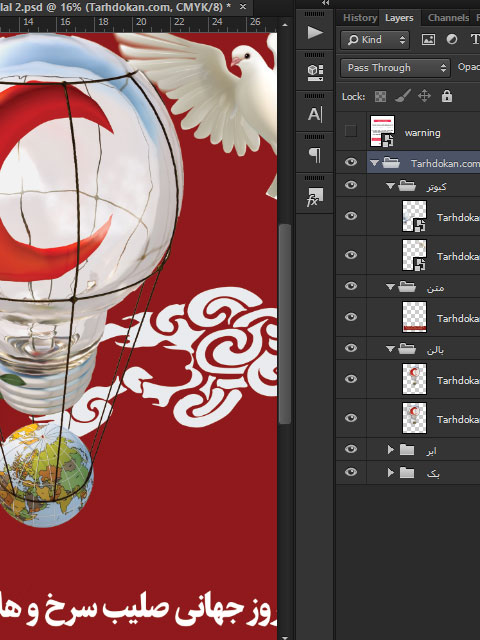This screenshot has width=480, height=640.
Task: Hide the متن group visibility eye
Action: pyautogui.click(x=351, y=286)
